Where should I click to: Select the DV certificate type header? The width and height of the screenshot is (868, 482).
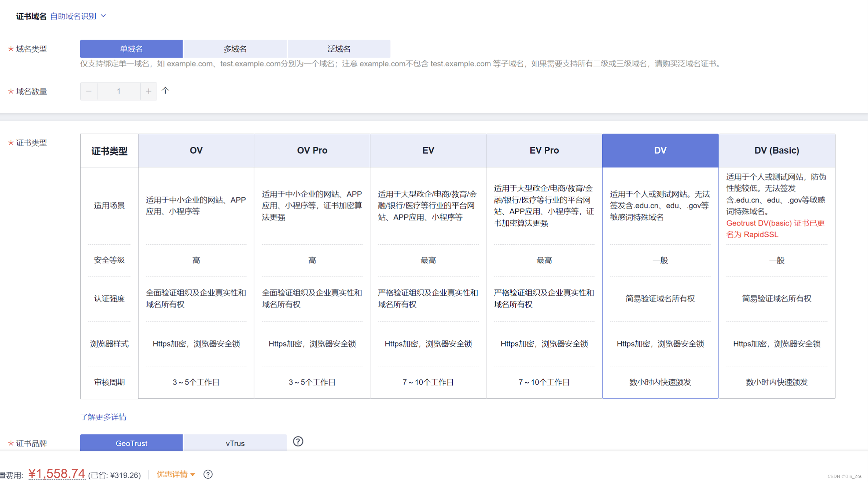tap(660, 150)
